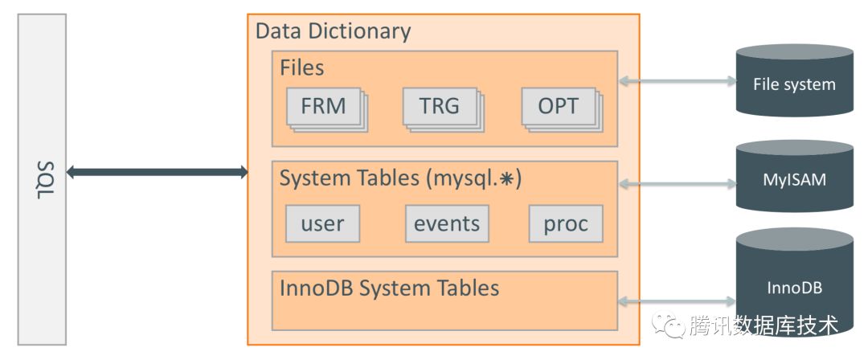Click the arrow linking InnoDB System Tables to InnoDB
Image resolution: width=868 pixels, height=364 pixels.
point(677,301)
